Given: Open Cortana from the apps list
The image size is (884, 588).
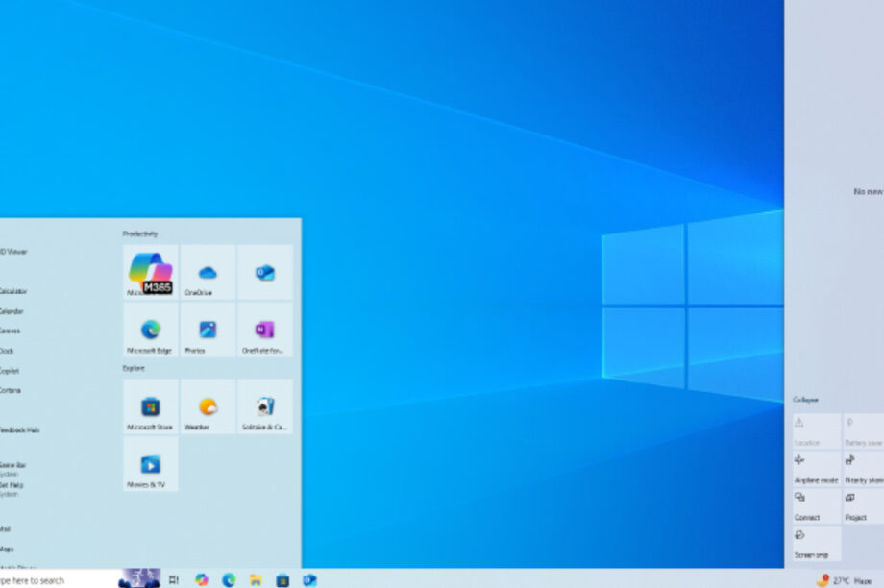Looking at the screenshot, I should [12, 390].
